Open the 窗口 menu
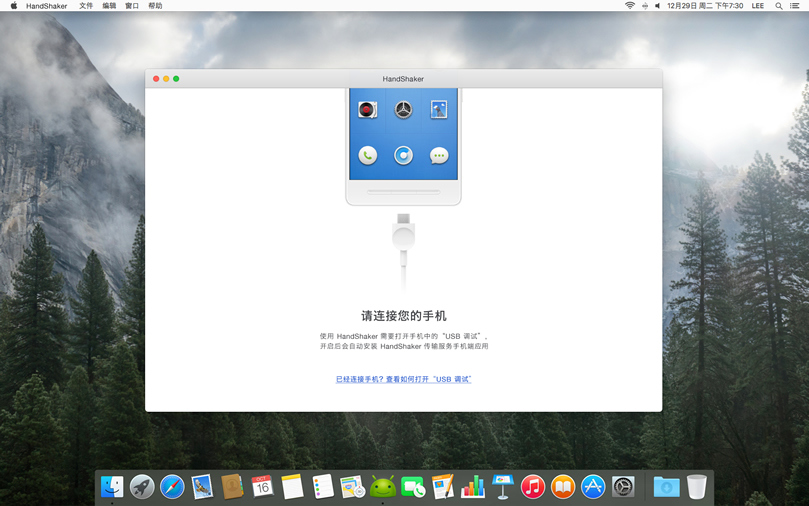This screenshot has height=506, width=809. point(132,6)
